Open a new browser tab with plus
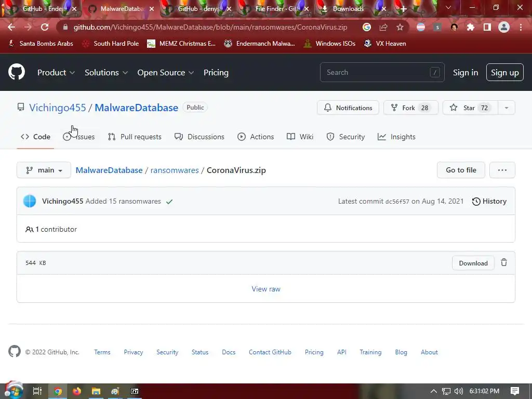Image resolution: width=532 pixels, height=399 pixels. coord(403,9)
